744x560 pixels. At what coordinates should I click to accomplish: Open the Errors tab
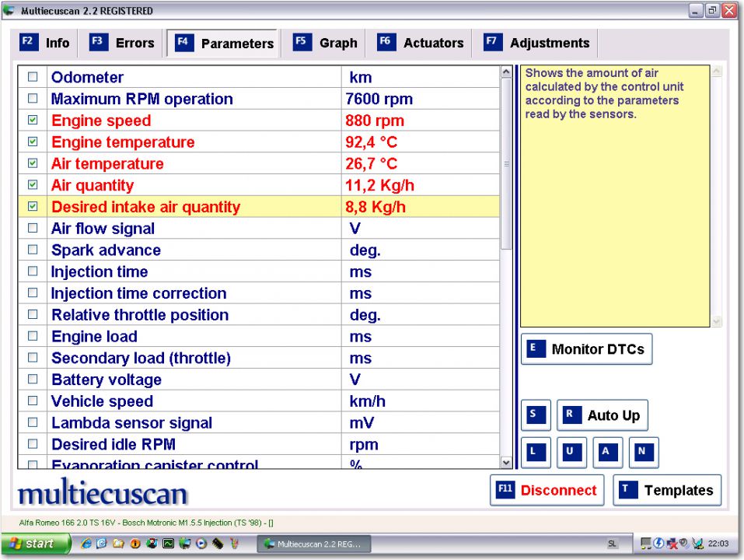tap(122, 43)
